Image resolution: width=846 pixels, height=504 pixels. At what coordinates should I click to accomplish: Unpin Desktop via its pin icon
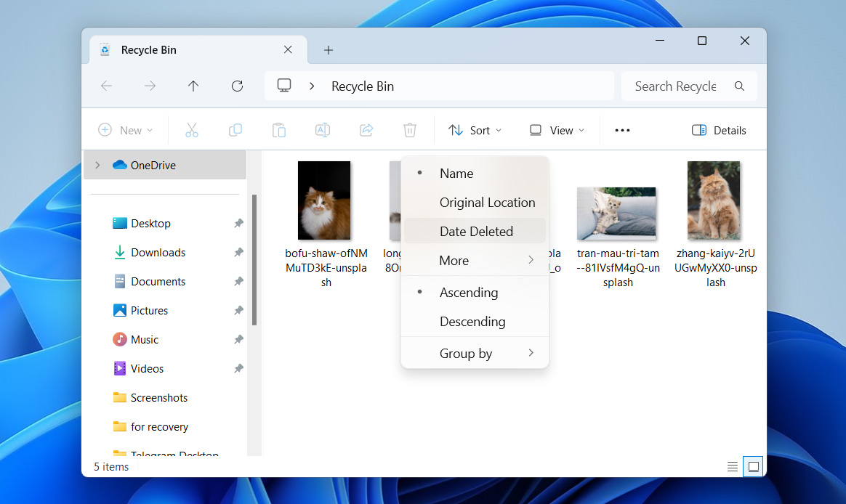238,223
